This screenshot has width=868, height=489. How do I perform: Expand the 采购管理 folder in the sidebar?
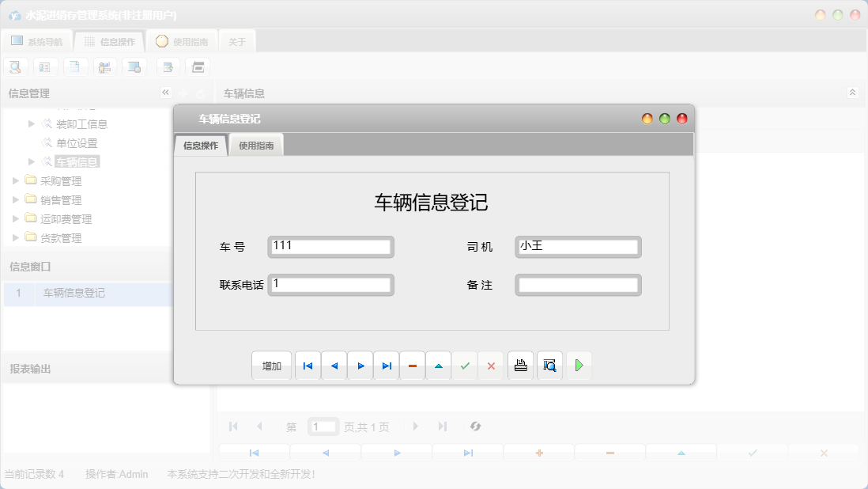click(15, 180)
